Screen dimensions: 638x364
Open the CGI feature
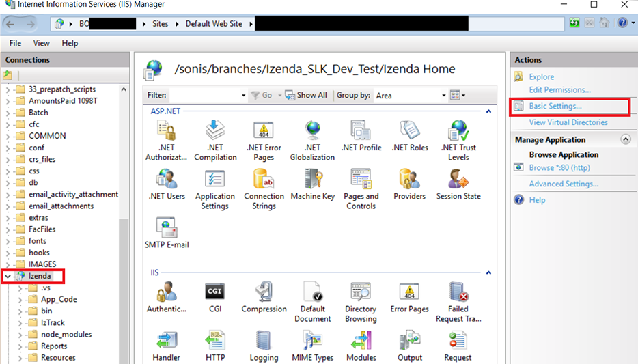tap(215, 297)
